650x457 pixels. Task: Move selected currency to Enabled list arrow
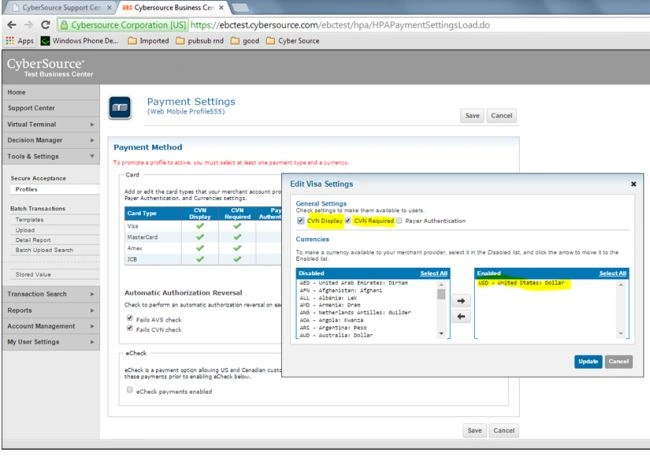[x=461, y=301]
